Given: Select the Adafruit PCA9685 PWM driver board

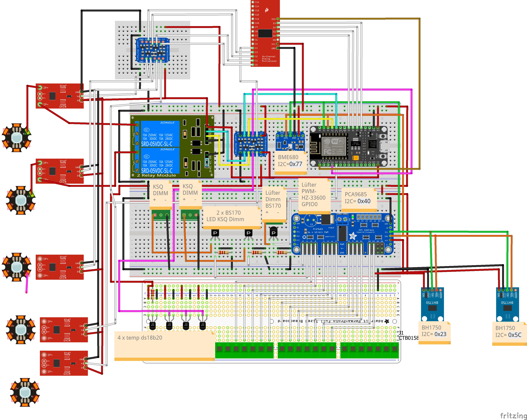Looking at the screenshot, I should 342,234.
